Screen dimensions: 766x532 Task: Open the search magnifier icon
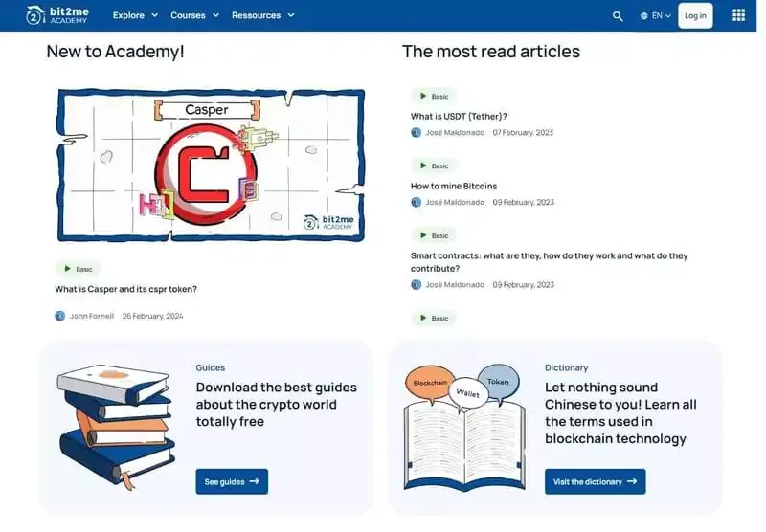click(x=618, y=16)
